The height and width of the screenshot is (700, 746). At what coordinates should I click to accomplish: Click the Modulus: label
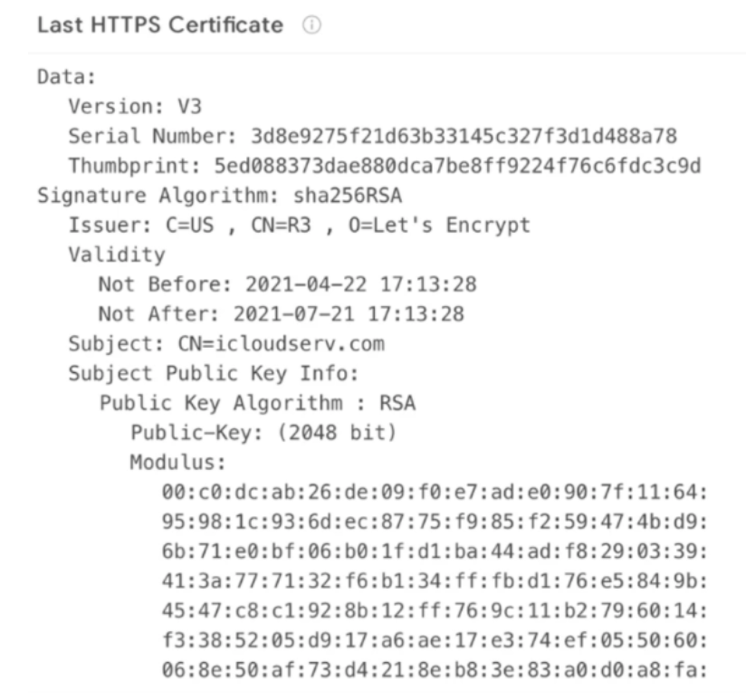coord(178,462)
